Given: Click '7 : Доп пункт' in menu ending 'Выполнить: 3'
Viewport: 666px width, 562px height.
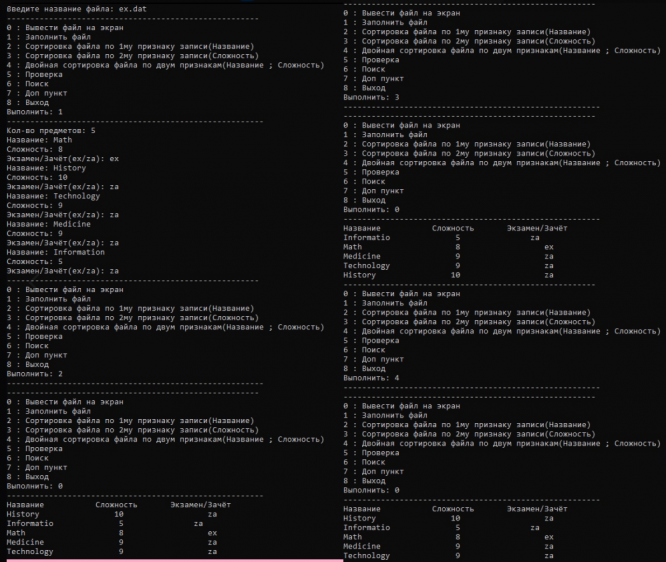Looking at the screenshot, I should 374,79.
